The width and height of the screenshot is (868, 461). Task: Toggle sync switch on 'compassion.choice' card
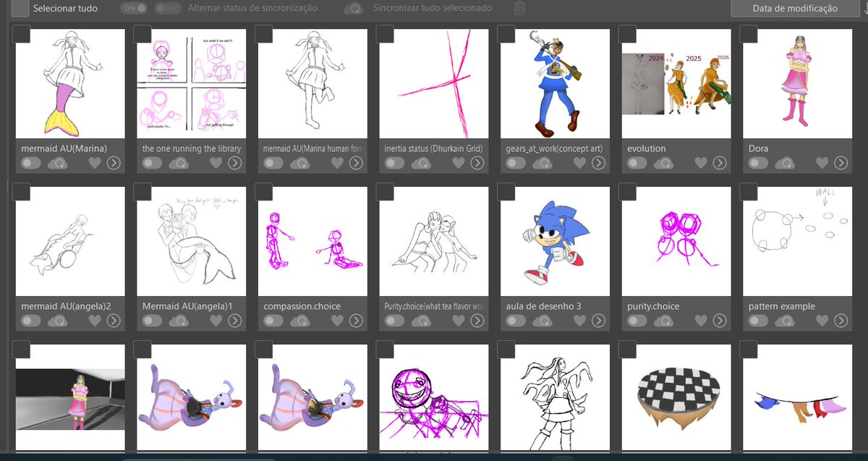[273, 321]
